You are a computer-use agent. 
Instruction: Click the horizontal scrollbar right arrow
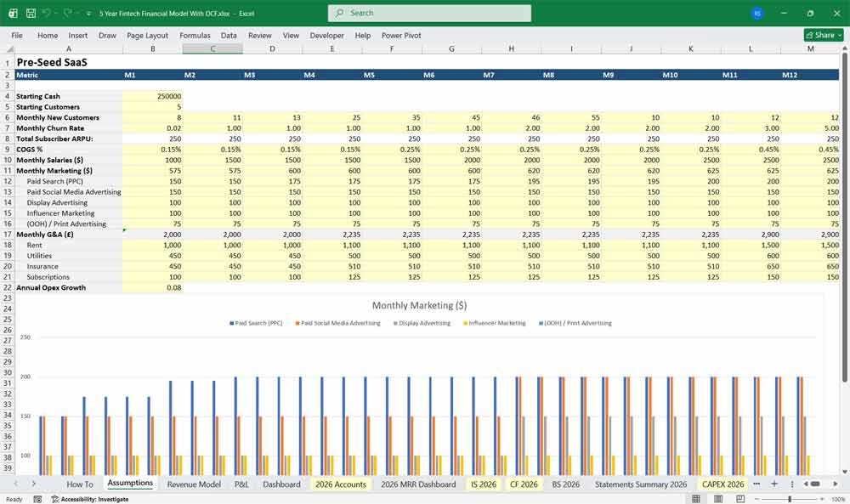836,484
